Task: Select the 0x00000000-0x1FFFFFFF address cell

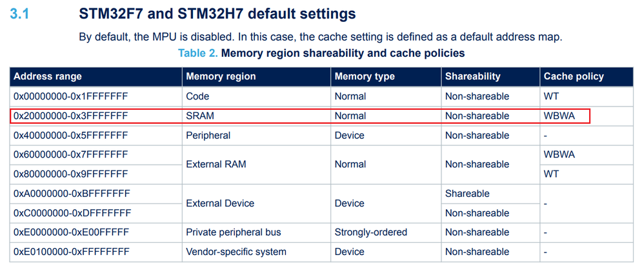Action: pos(70,96)
